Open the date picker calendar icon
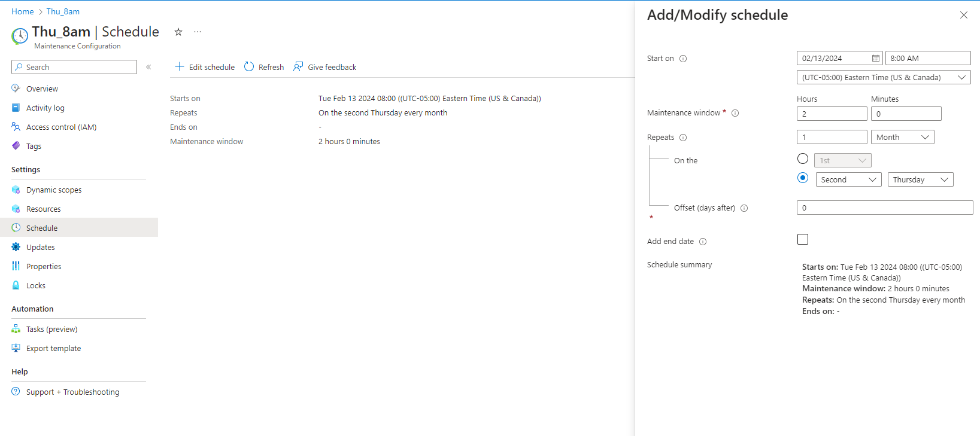Screen dimensions: 980x436 876,58
